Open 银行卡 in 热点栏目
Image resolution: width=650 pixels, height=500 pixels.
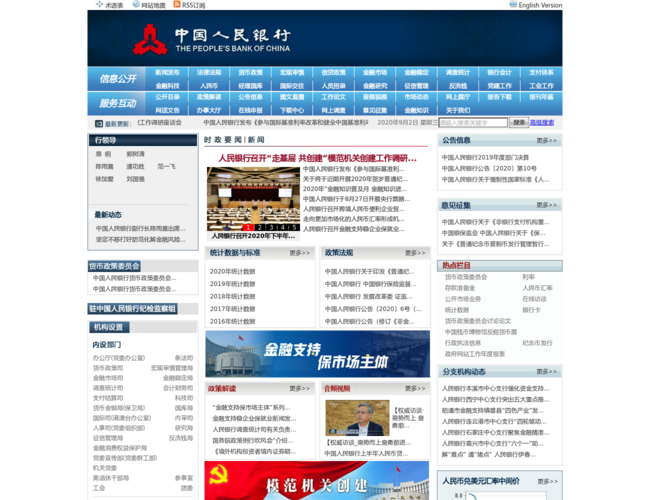pos(531,310)
